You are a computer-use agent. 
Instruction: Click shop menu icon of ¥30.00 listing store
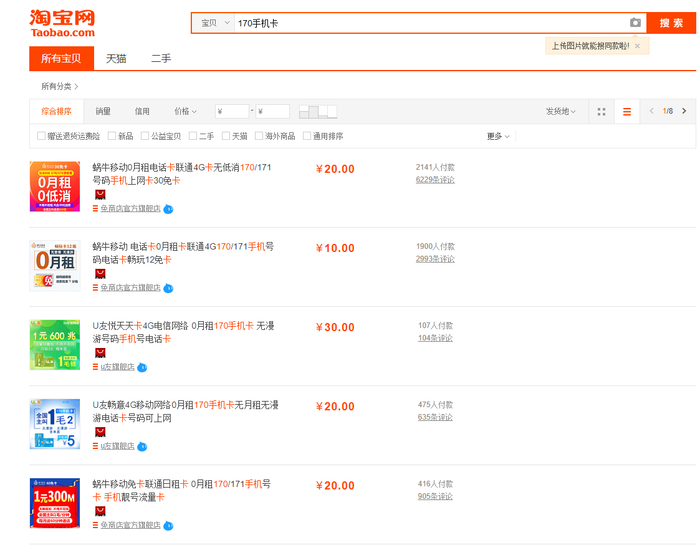click(95, 367)
